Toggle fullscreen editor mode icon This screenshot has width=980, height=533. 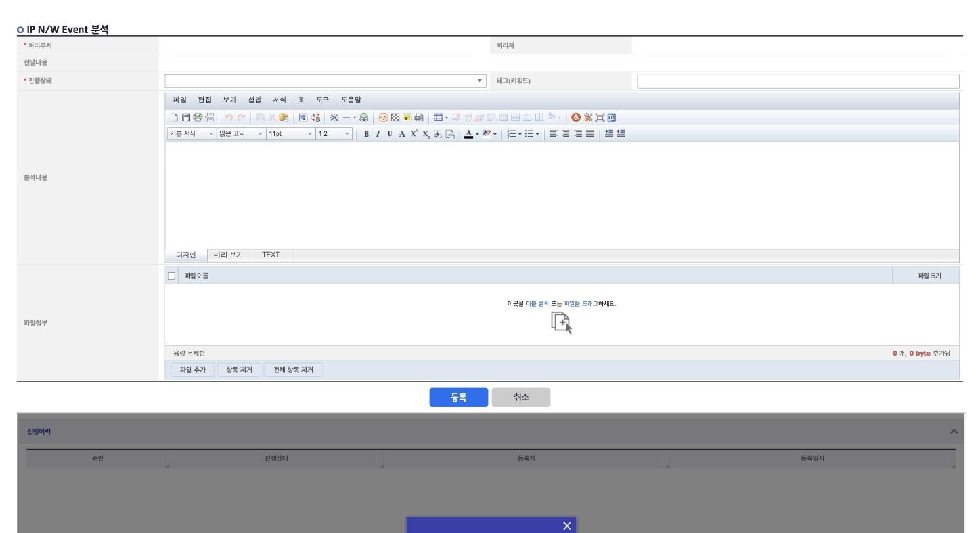[x=600, y=117]
